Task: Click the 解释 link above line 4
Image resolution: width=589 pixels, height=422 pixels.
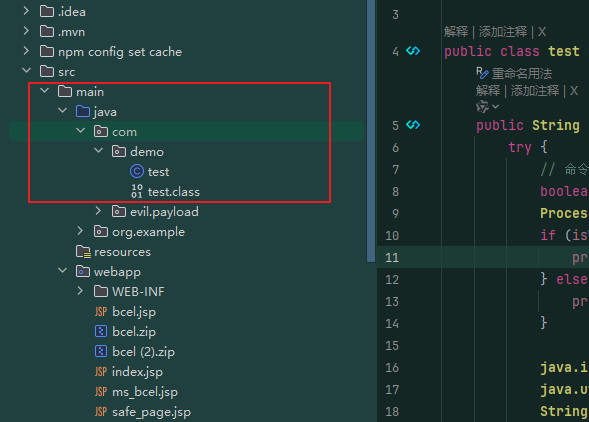Action: pos(456,32)
